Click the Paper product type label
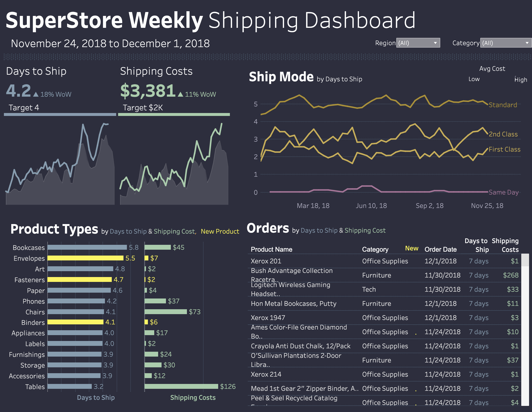532x412 pixels. tap(36, 290)
